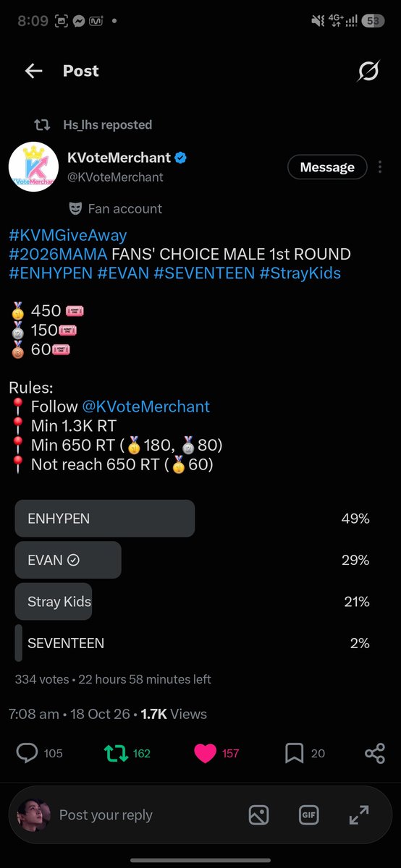Open the #KVMGiveAway hashtag
The image size is (401, 868).
68,235
